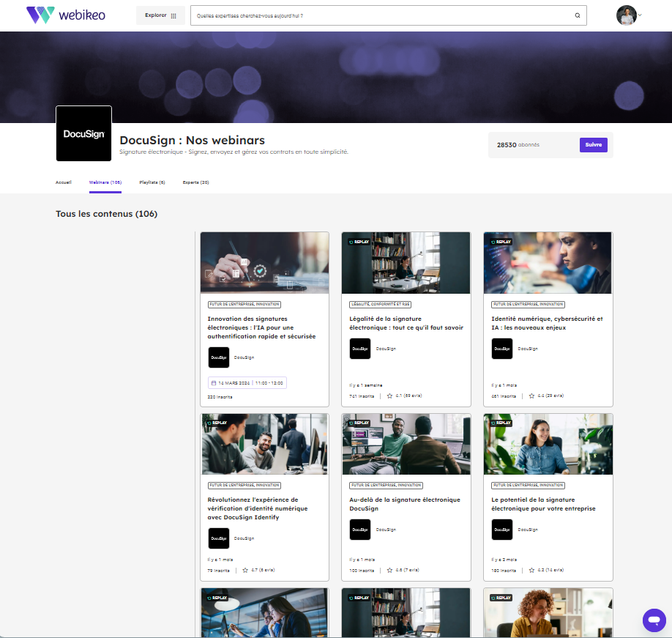Open the Explorer grid icon
672x638 pixels.
[173, 15]
